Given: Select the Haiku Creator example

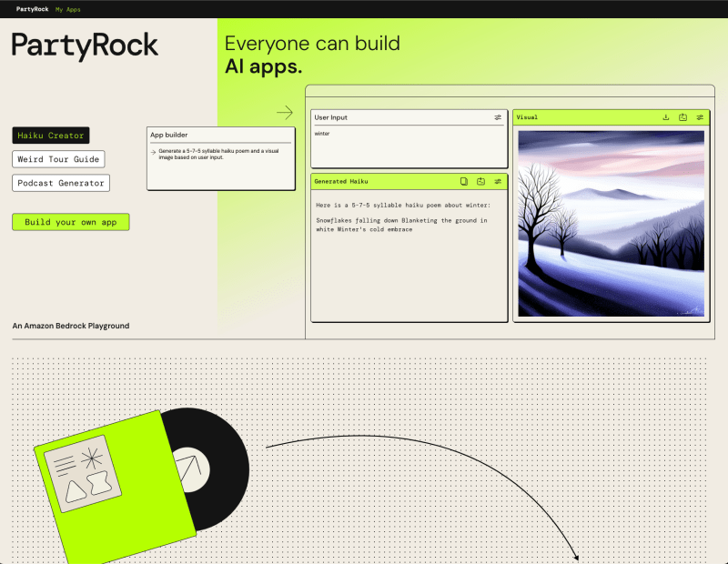Looking at the screenshot, I should [x=51, y=136].
